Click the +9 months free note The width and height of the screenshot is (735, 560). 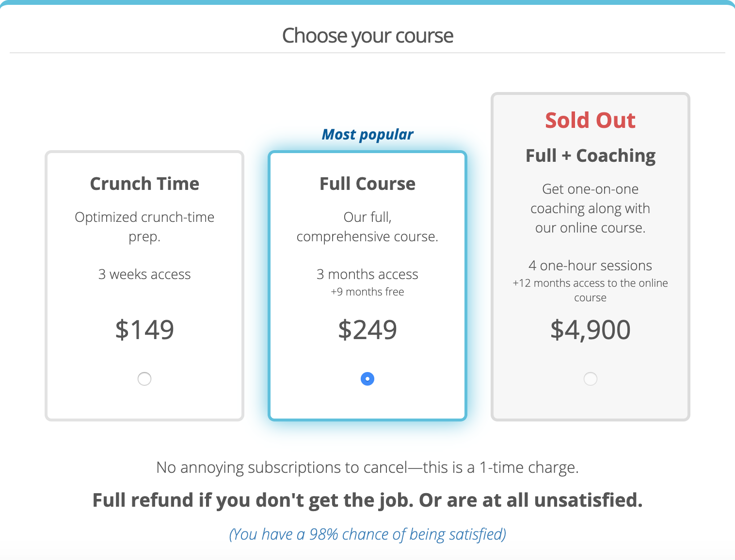[367, 292]
